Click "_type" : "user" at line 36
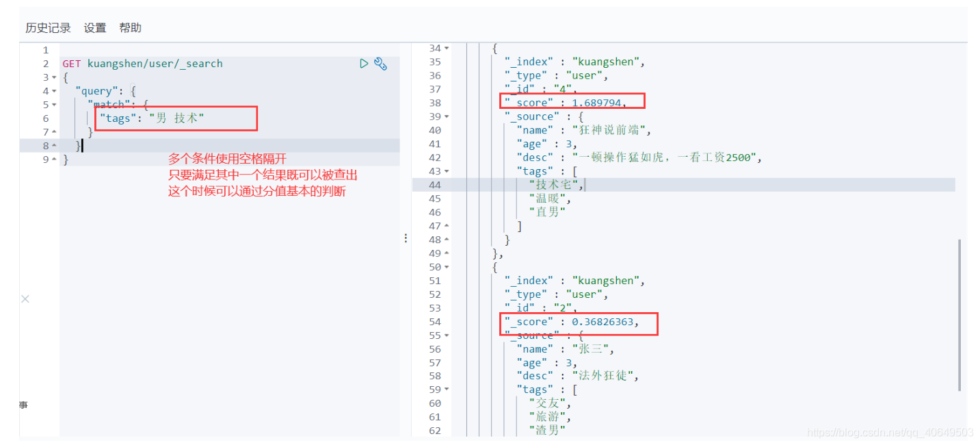Image resolution: width=980 pixels, height=445 pixels. [557, 76]
